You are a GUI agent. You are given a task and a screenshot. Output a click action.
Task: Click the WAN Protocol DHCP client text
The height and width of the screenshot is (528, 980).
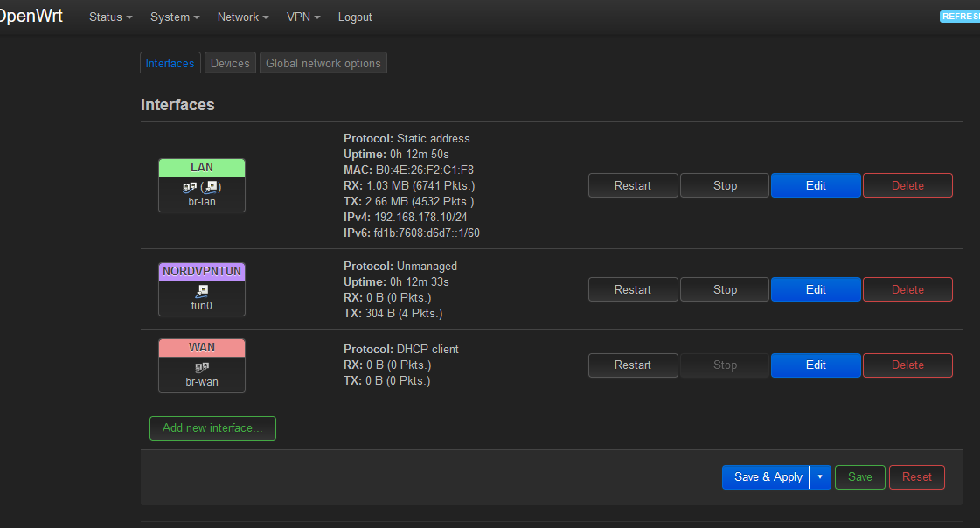[401, 350]
